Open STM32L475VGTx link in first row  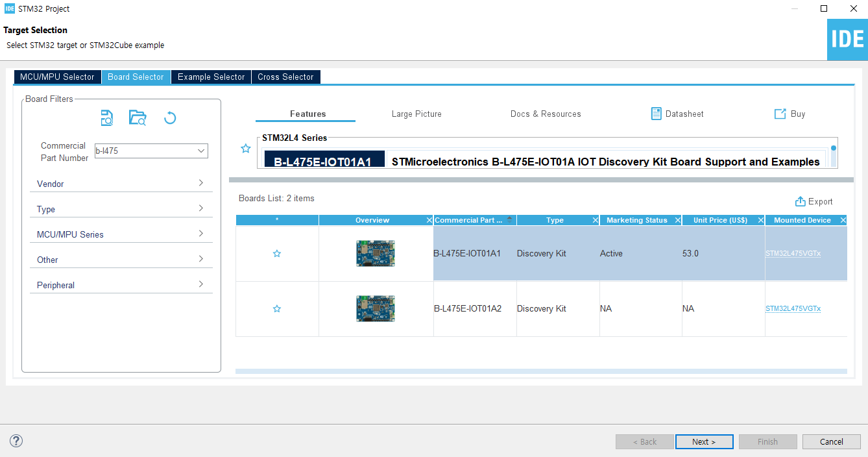point(793,254)
